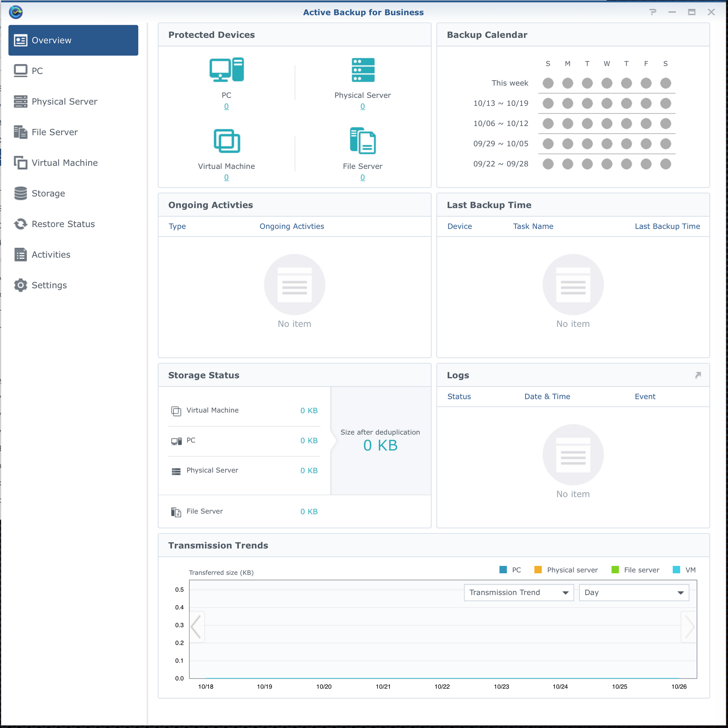
Task: Click No item placeholder icon in Ongoing Activties
Action: click(x=295, y=285)
